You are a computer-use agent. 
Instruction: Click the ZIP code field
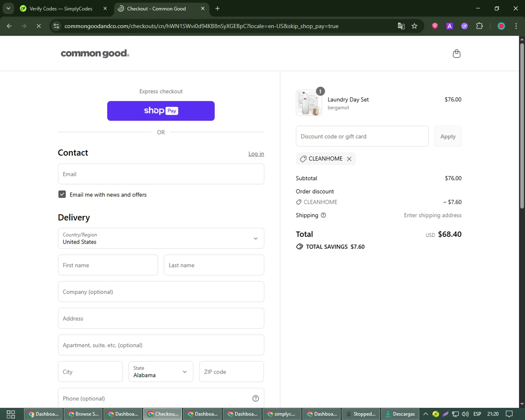click(x=231, y=372)
